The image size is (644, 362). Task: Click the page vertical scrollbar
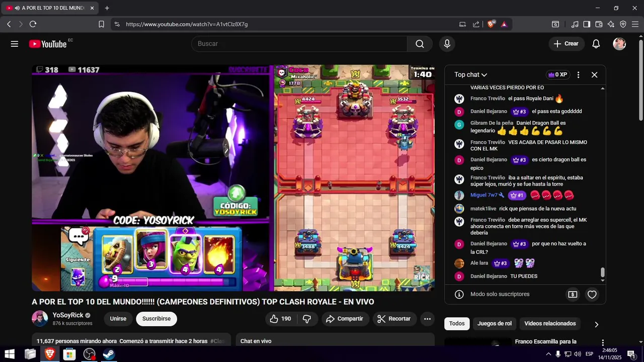(x=641, y=80)
